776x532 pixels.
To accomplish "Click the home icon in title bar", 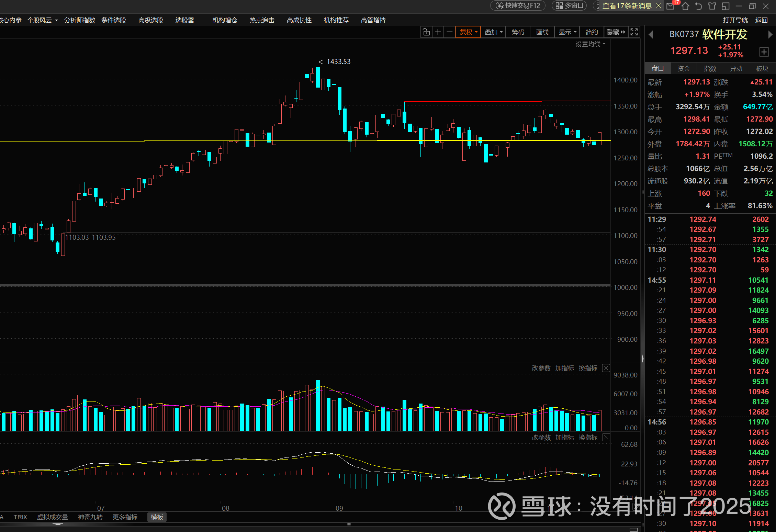I will [685, 6].
